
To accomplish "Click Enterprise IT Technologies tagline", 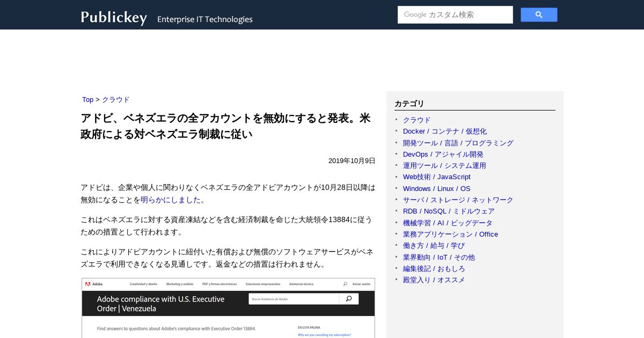I will click(x=205, y=19).
